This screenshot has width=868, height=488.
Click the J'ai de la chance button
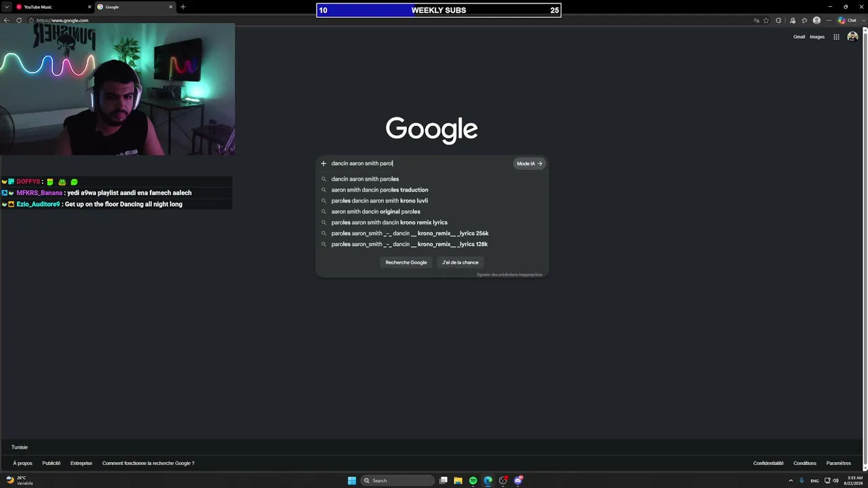[460, 262]
